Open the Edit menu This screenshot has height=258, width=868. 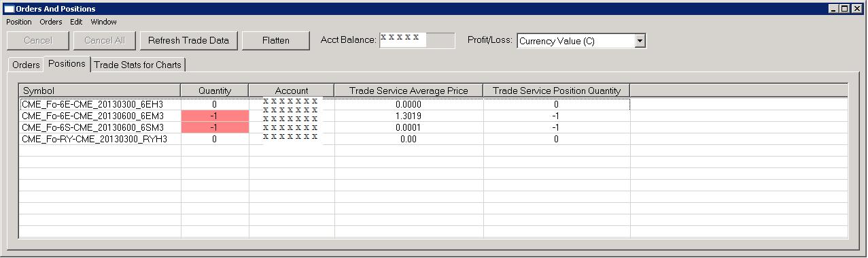(76, 22)
